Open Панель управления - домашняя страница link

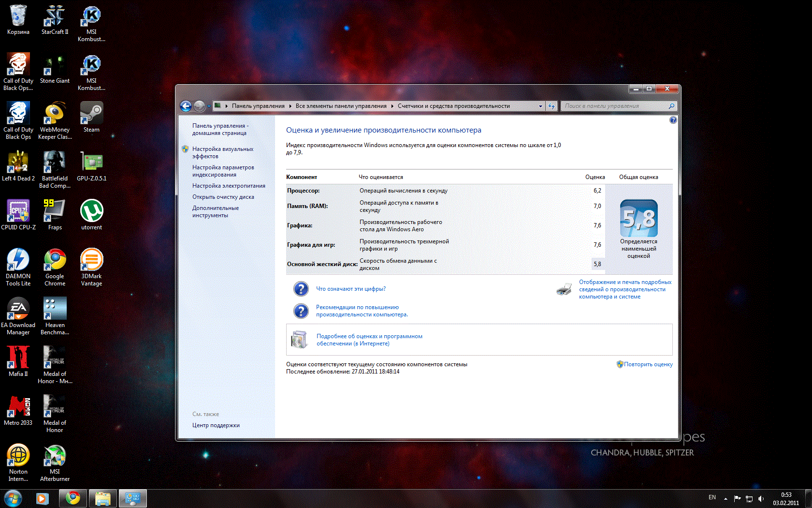pos(220,129)
